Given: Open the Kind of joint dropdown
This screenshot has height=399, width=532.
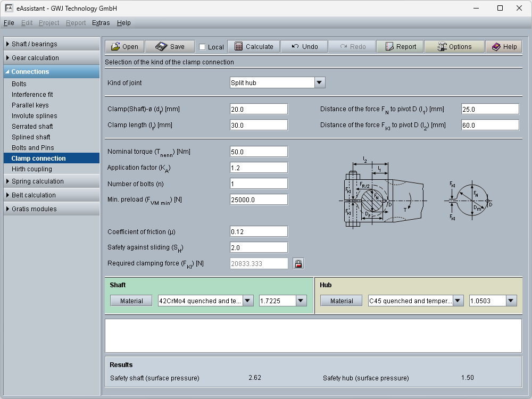Looking at the screenshot, I should [319, 82].
